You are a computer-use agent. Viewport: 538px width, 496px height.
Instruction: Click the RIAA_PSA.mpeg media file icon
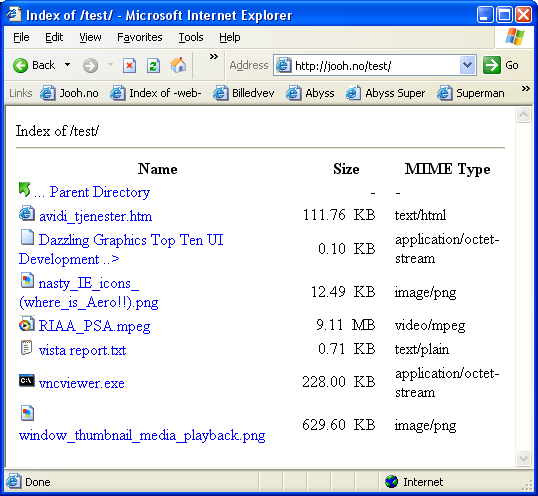click(26, 324)
